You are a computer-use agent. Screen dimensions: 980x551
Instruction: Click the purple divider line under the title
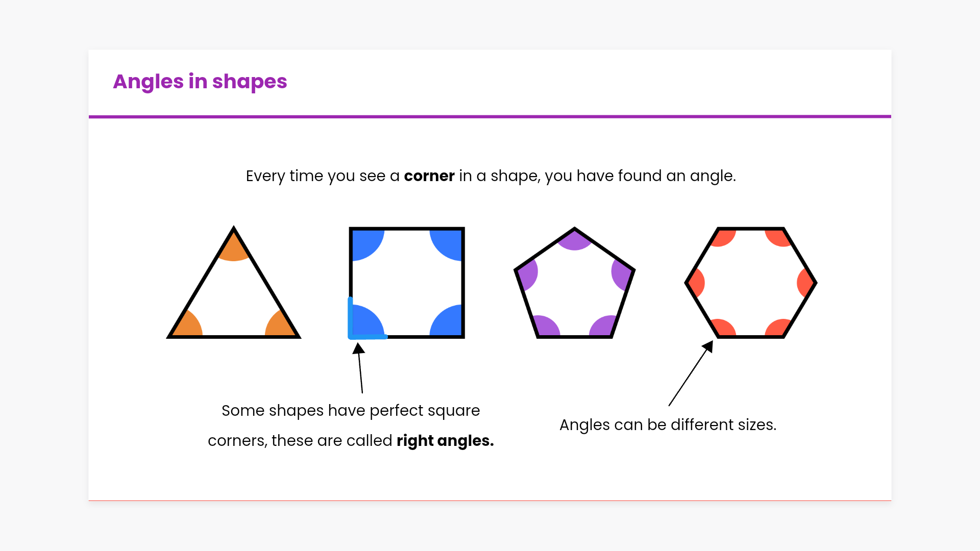(490, 117)
